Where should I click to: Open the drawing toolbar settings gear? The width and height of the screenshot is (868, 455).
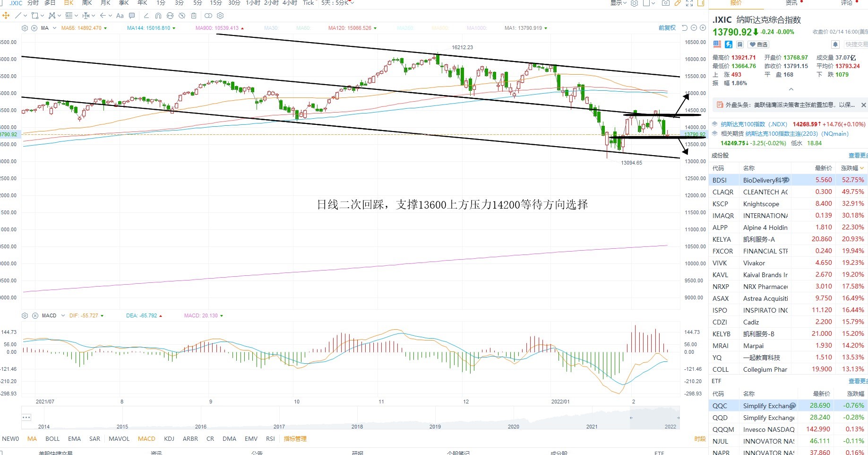[x=220, y=16]
